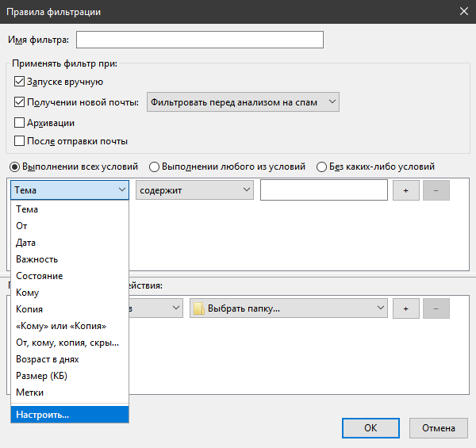This screenshot has height=448, width=476.
Task: Expand the 'Выбрать папку...' folder dropdown
Action: (x=288, y=308)
